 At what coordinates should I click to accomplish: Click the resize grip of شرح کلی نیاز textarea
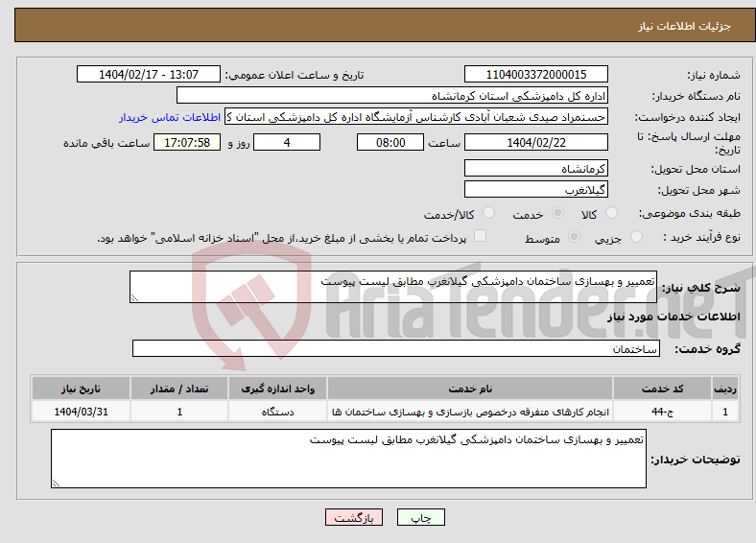tap(134, 298)
